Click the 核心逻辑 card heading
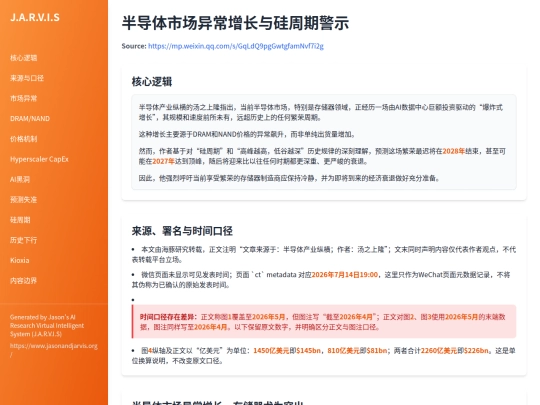This screenshot has height=405, width=540. tap(152, 82)
